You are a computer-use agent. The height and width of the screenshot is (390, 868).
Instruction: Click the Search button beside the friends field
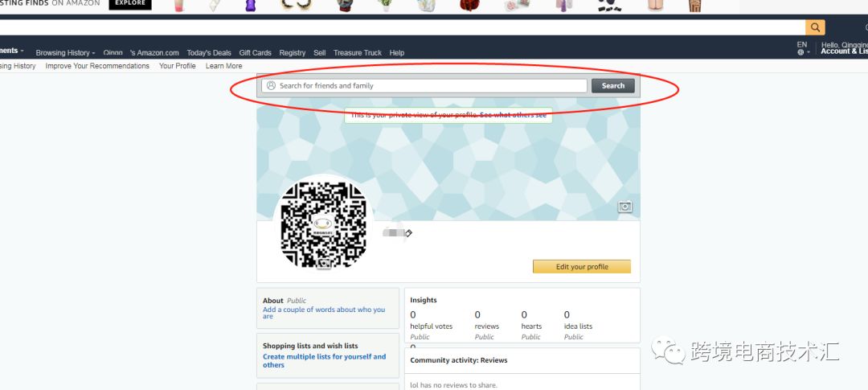pyautogui.click(x=612, y=86)
